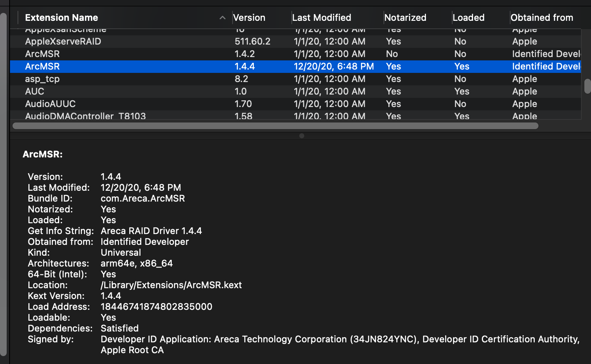
Task: Click the extension list's vertical scroll thumb
Action: [x=588, y=86]
